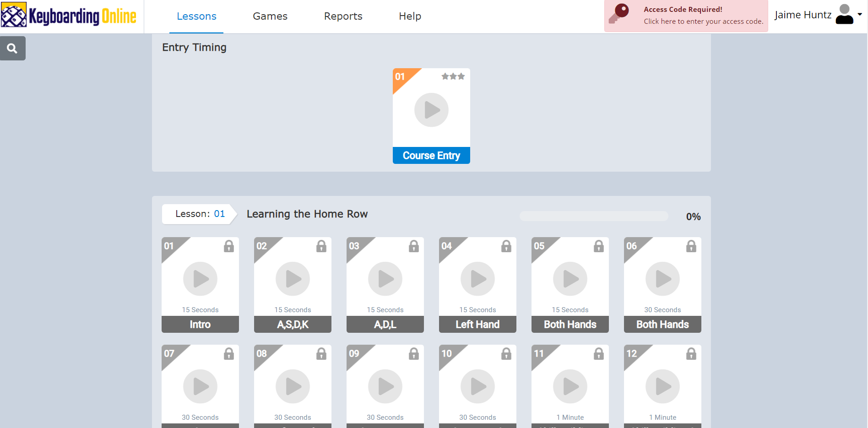Image resolution: width=868 pixels, height=428 pixels.
Task: Click the Keyboarding Online logo
Action: tap(69, 16)
